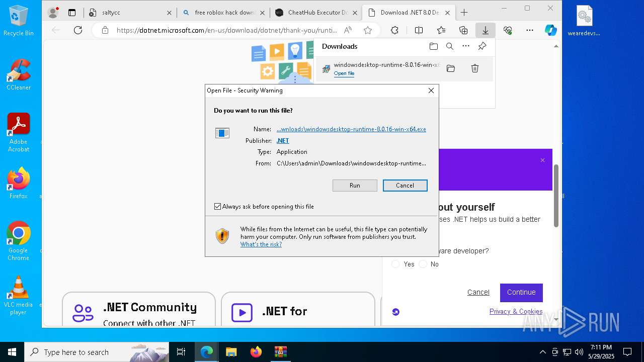Open Collections icon in toolbar
This screenshot has width=644, height=362.
point(463,30)
